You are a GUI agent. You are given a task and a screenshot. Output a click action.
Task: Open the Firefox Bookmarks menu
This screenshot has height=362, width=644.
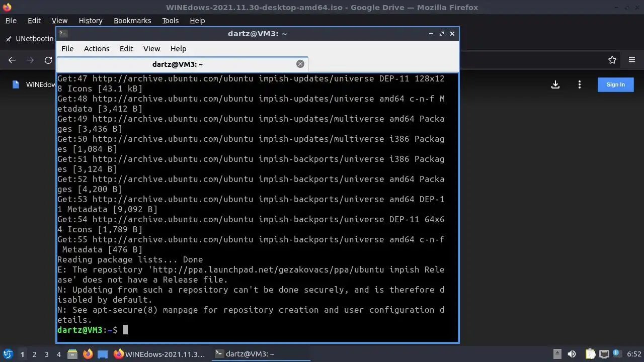[x=132, y=21]
